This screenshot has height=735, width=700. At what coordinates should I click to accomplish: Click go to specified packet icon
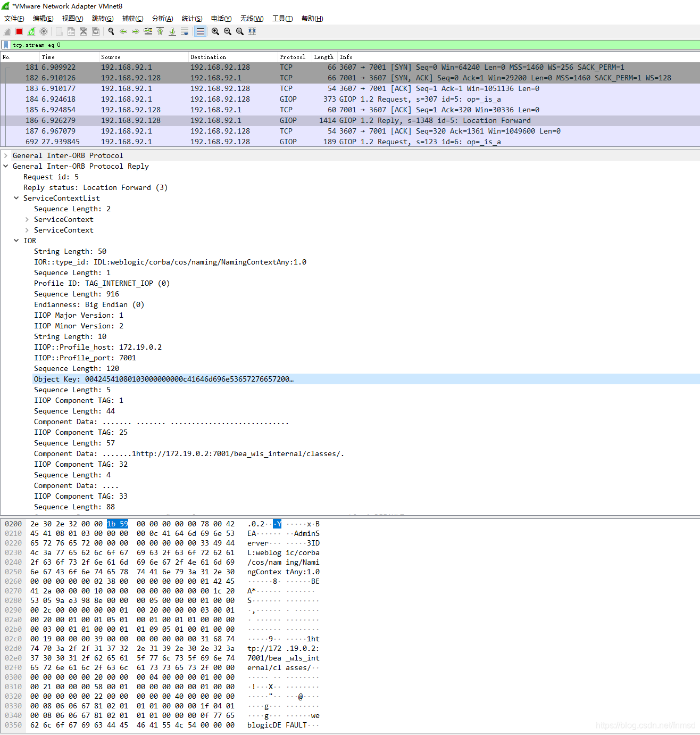click(x=148, y=31)
